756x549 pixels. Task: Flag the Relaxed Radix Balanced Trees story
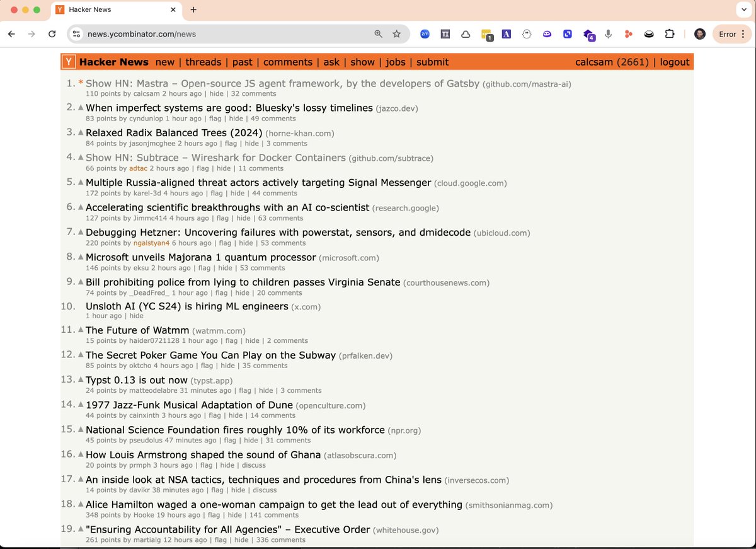coord(231,144)
